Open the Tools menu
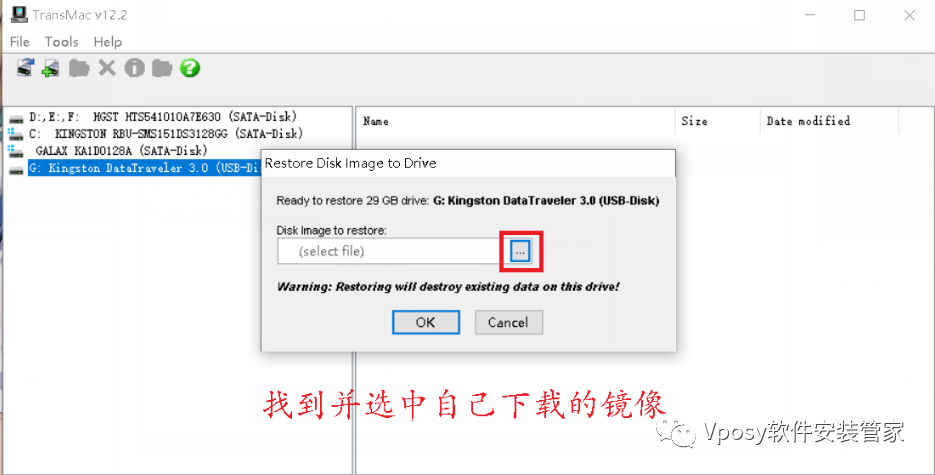The image size is (935, 475). click(x=61, y=42)
